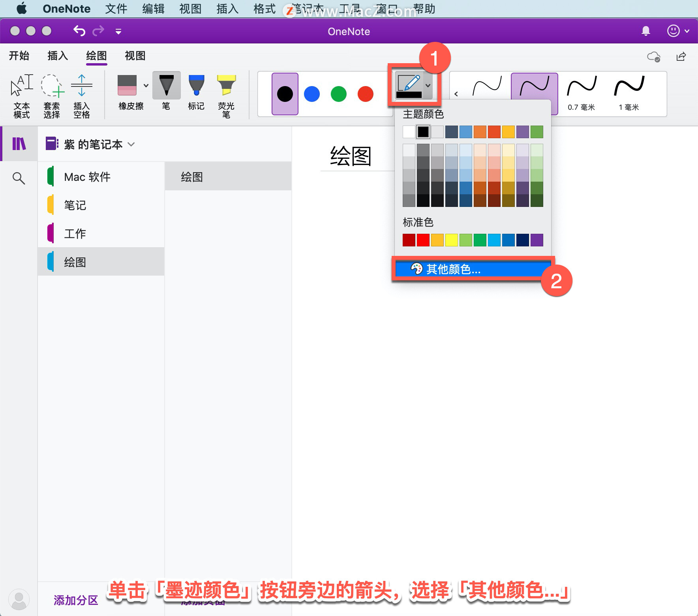Viewport: 698px width, 616px height.
Task: Open the 文件 menu in menu bar
Action: click(116, 8)
